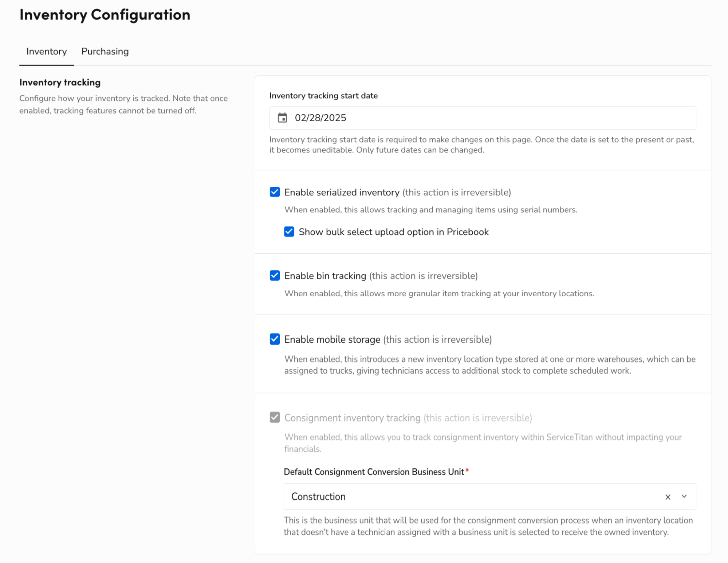Disable Enable mobile storage
Screen dimensions: 728x563
coord(275,339)
